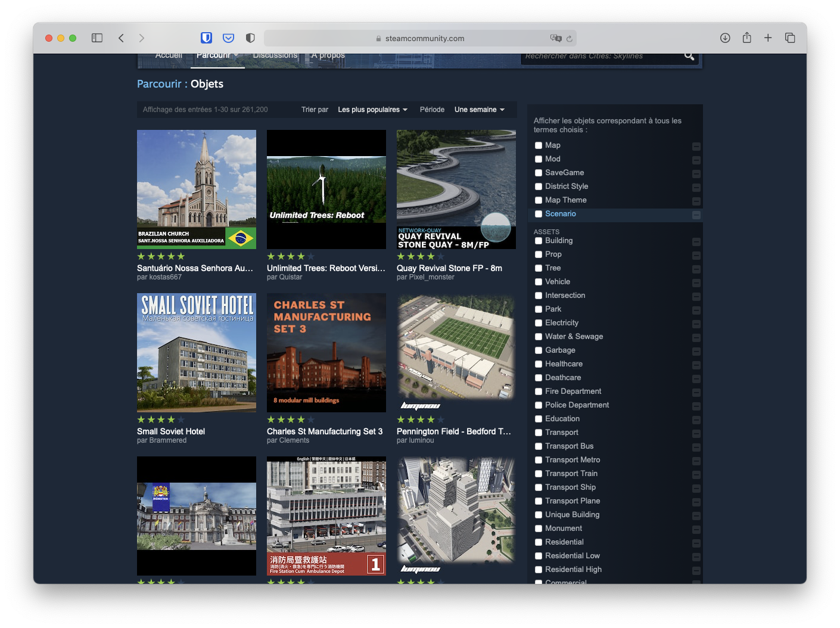Tick the District Style checkbox
The image size is (840, 628).
pyautogui.click(x=539, y=186)
